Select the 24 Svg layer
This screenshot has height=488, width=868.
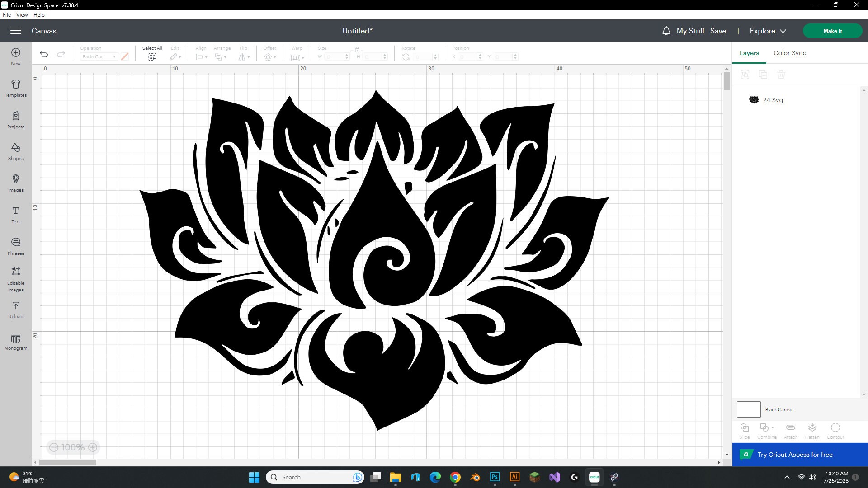(773, 99)
